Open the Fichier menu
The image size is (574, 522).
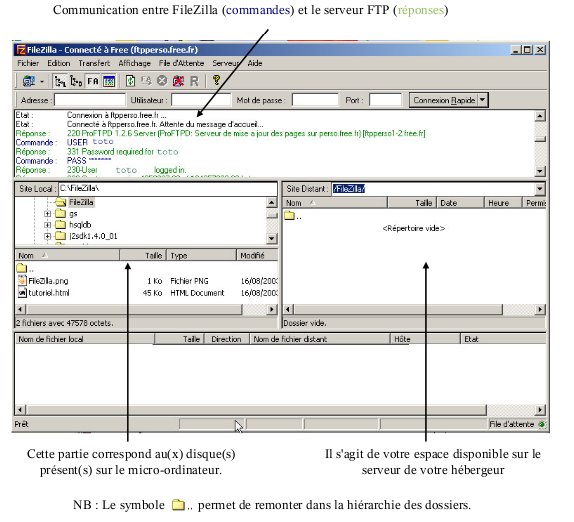(28, 63)
